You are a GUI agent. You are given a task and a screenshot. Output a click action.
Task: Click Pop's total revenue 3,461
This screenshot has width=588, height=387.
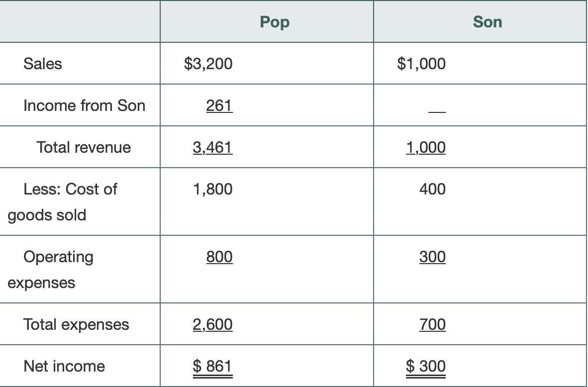point(212,147)
